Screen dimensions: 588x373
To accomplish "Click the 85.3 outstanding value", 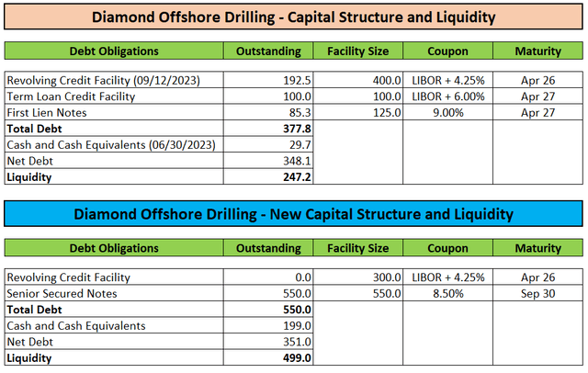I will [x=300, y=112].
